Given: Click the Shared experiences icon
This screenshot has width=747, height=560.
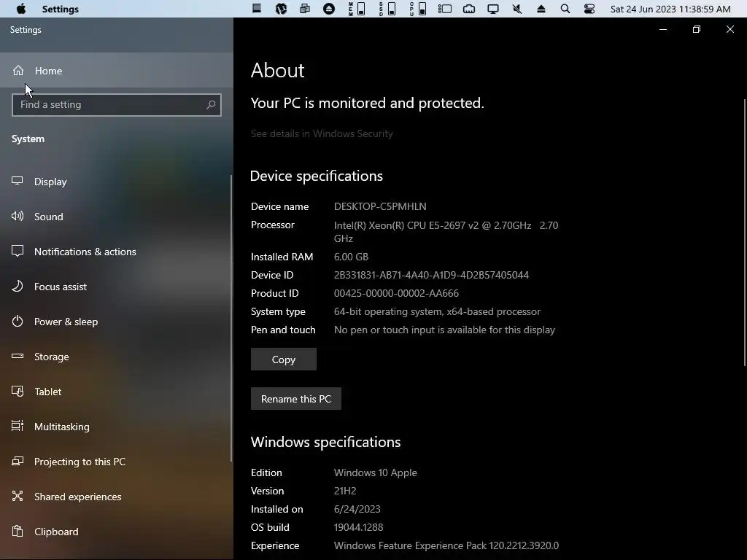Looking at the screenshot, I should pos(18,496).
